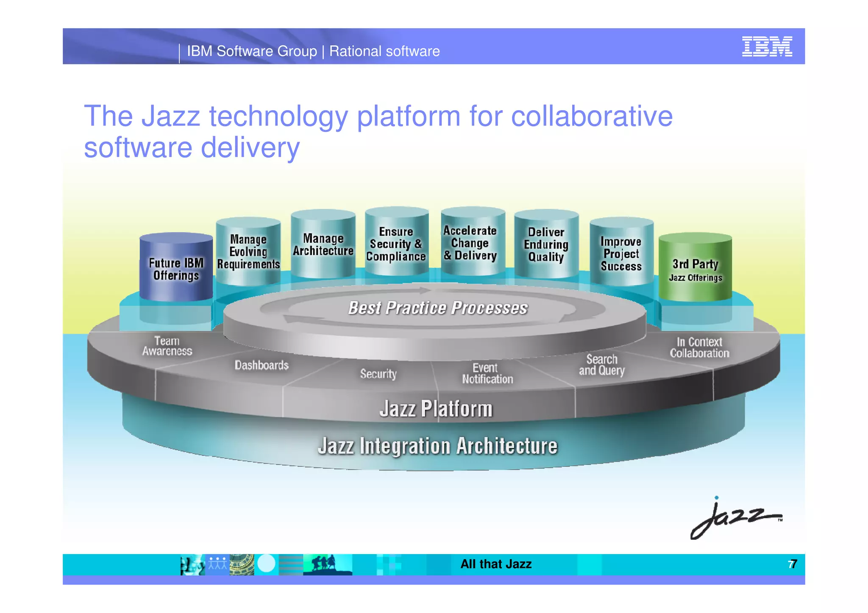Click the footer thumbnail showing a face
This screenshot has height=613, width=868.
[x=192, y=565]
